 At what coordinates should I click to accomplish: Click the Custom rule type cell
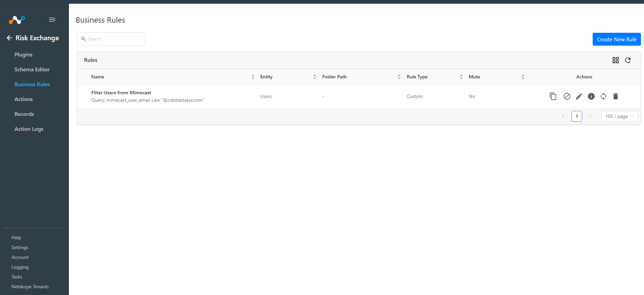pyautogui.click(x=415, y=96)
